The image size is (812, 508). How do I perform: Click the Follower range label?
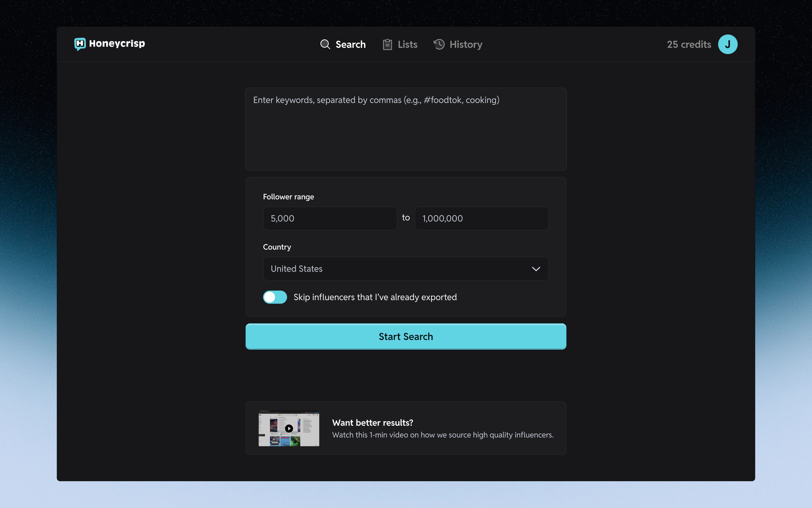pos(288,197)
